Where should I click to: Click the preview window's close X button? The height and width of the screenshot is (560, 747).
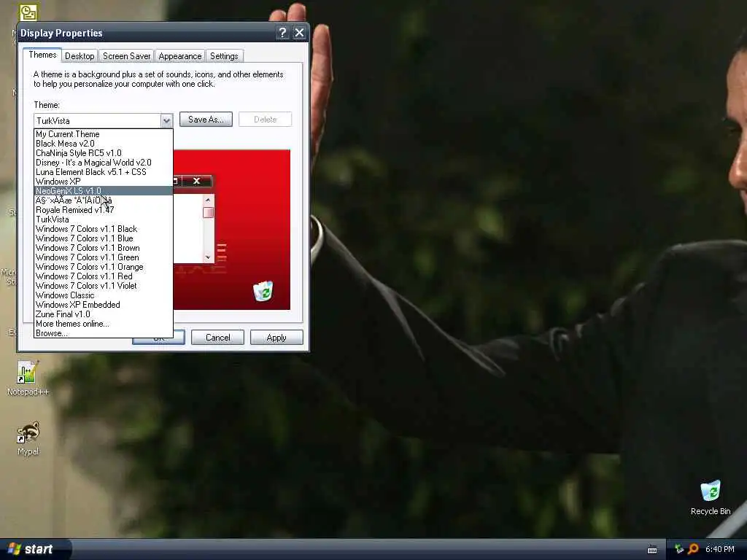[196, 181]
